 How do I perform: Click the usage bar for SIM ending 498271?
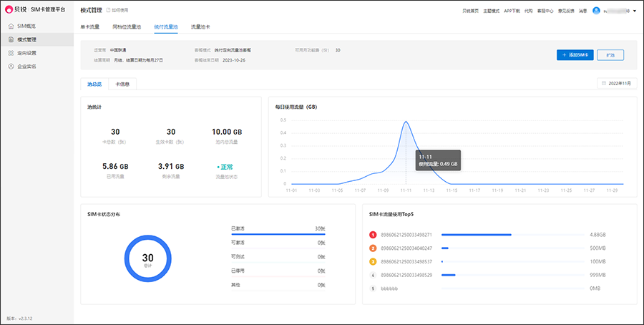tap(512, 235)
